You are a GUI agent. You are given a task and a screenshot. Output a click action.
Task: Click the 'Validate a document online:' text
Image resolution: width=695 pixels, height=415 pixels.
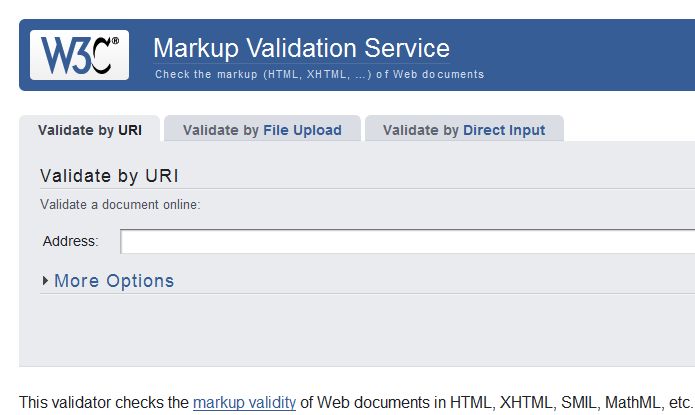(x=120, y=205)
